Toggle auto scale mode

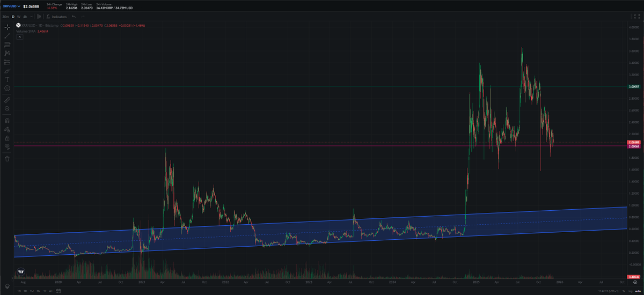638,291
